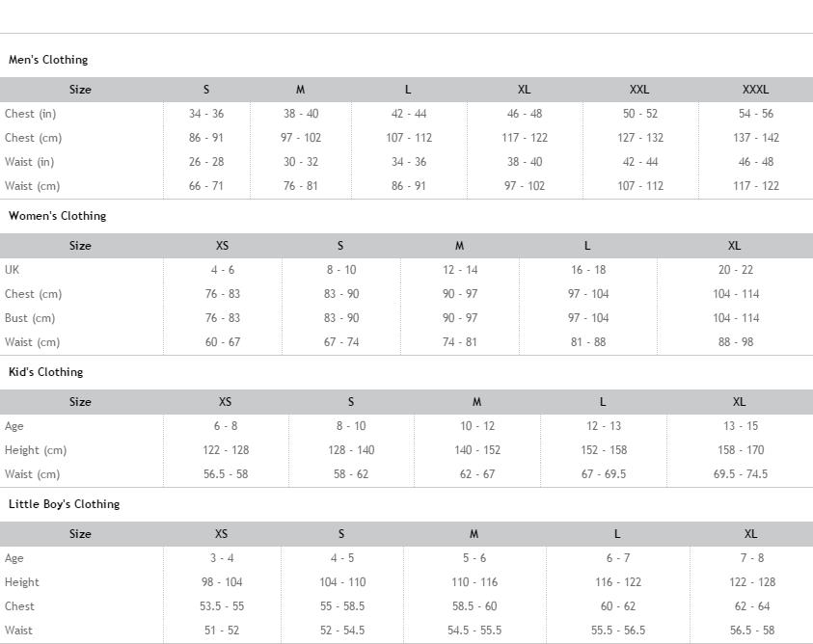Select the XXXL column header in Men's table
This screenshot has height=644, width=813.
click(755, 90)
